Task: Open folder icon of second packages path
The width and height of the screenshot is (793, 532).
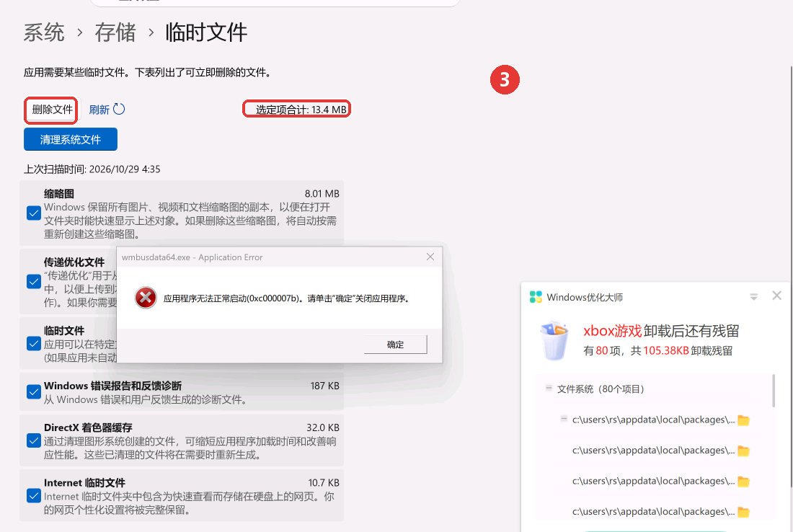Action: click(x=743, y=451)
